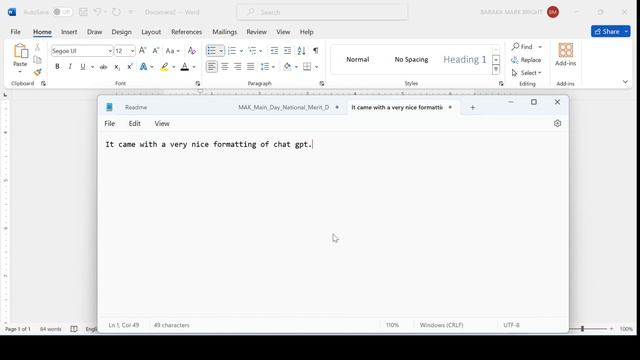Open the Mailings tab

tap(224, 32)
